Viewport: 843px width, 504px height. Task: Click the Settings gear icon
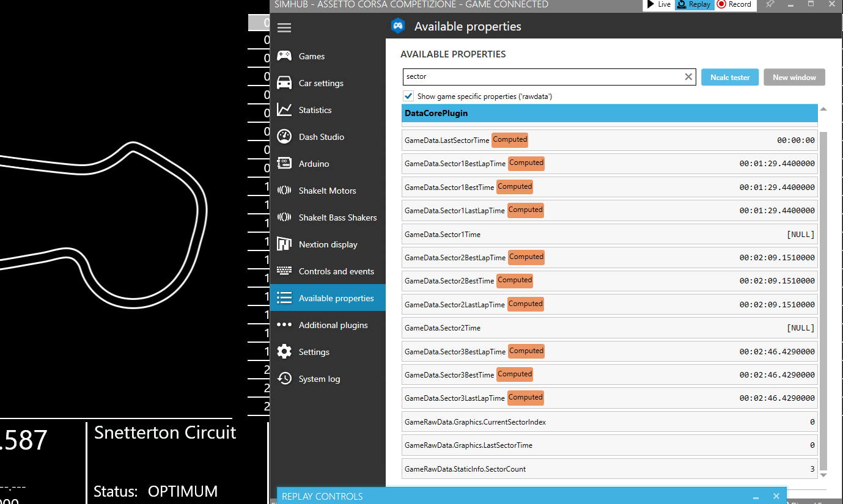pyautogui.click(x=284, y=352)
